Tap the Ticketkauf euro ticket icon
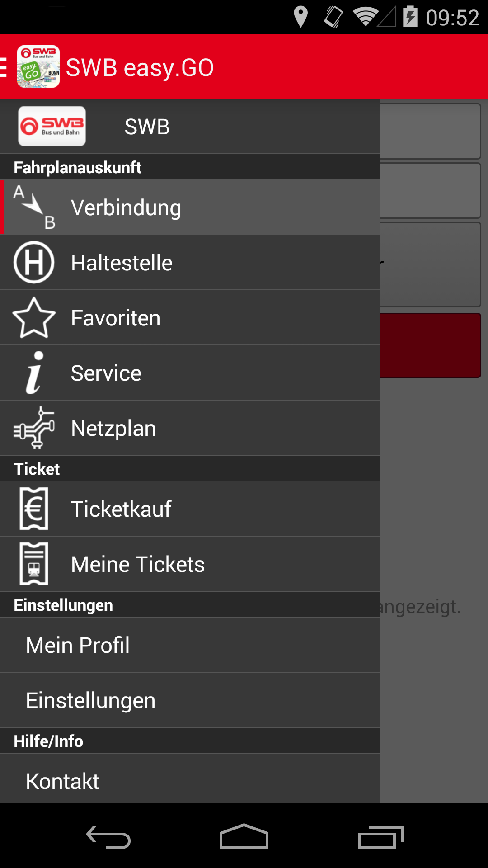 click(34, 509)
